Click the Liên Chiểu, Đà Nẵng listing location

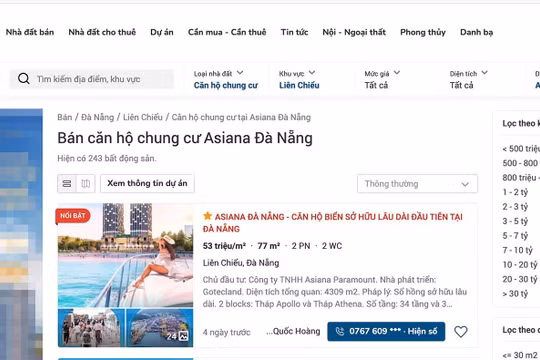click(241, 263)
